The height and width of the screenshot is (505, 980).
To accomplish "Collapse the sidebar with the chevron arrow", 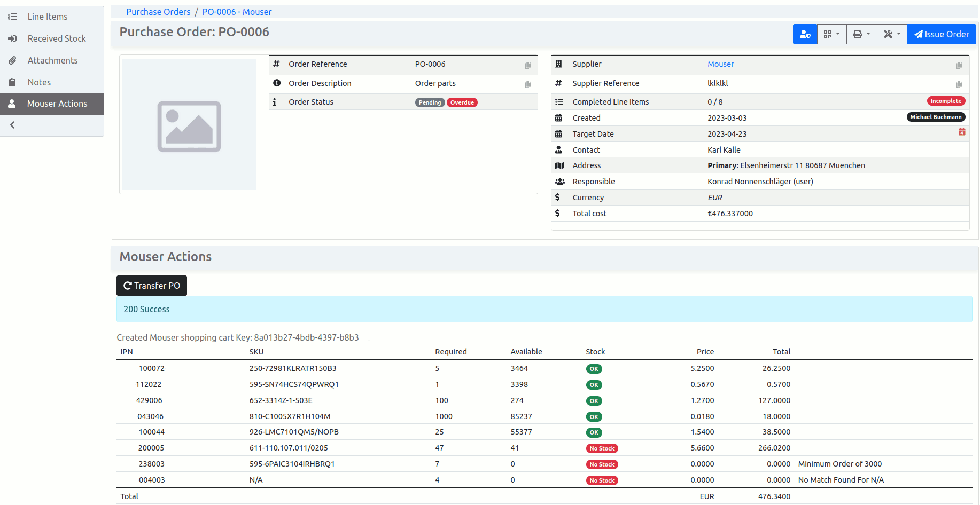I will coord(12,125).
